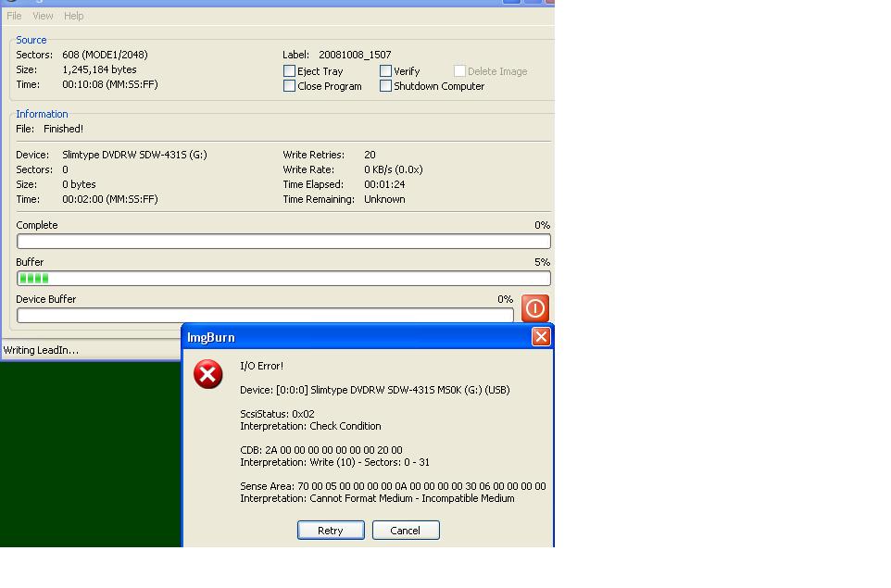The image size is (891, 588).
Task: Click 'Cannot Format Medium - Incompatible Medium' line
Action: [x=377, y=498]
